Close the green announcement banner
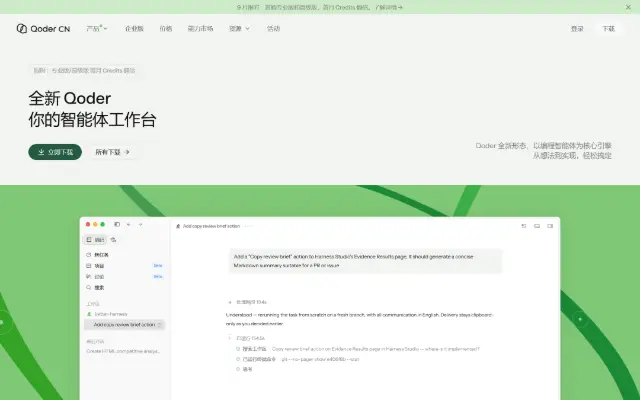 [x=628, y=7]
